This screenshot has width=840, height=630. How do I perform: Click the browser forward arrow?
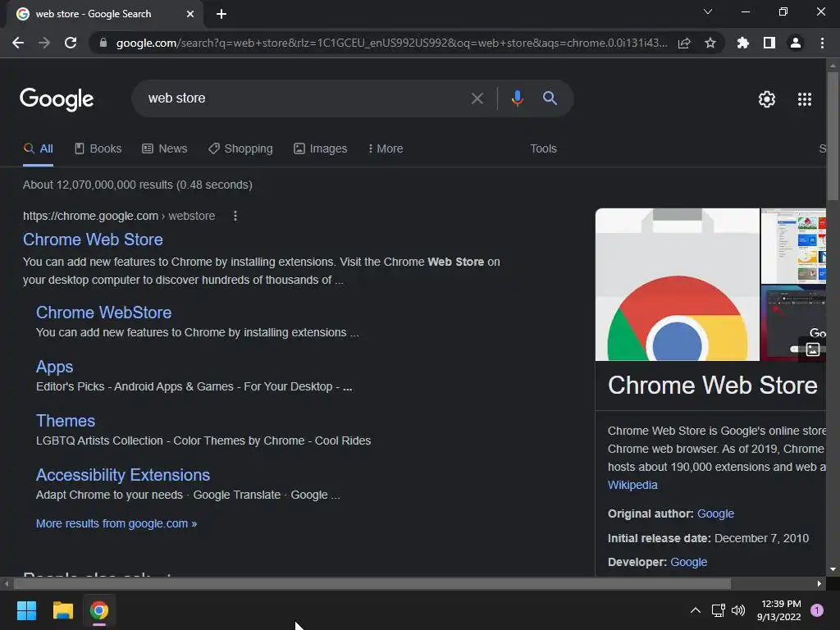coord(44,43)
